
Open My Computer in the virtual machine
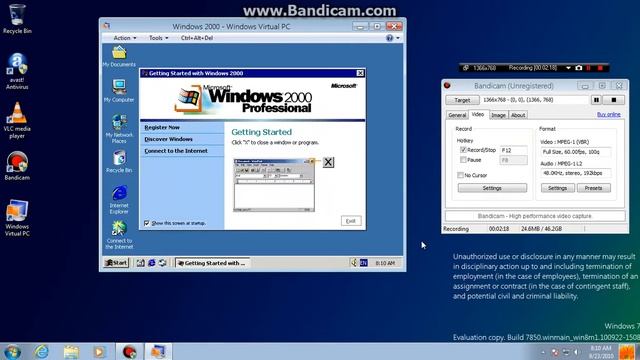(119, 91)
